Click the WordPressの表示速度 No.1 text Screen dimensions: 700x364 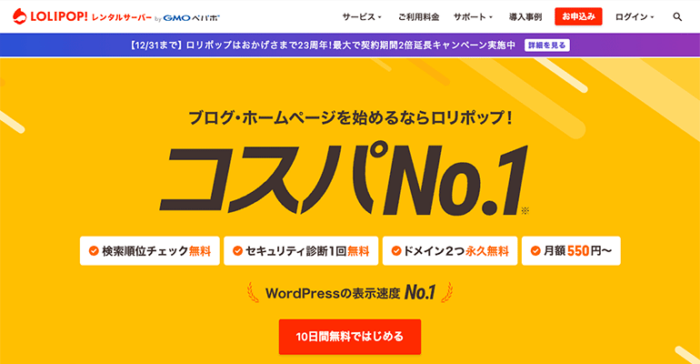point(350,293)
